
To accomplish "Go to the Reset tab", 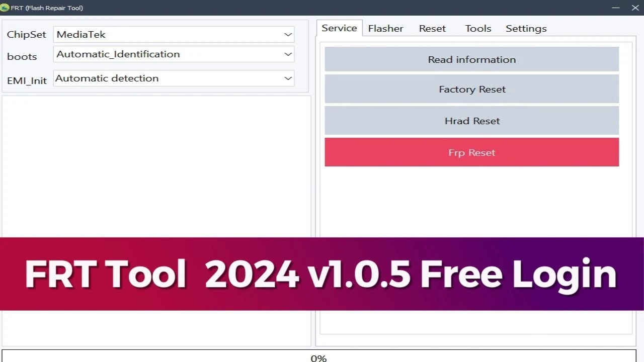I will tap(432, 29).
